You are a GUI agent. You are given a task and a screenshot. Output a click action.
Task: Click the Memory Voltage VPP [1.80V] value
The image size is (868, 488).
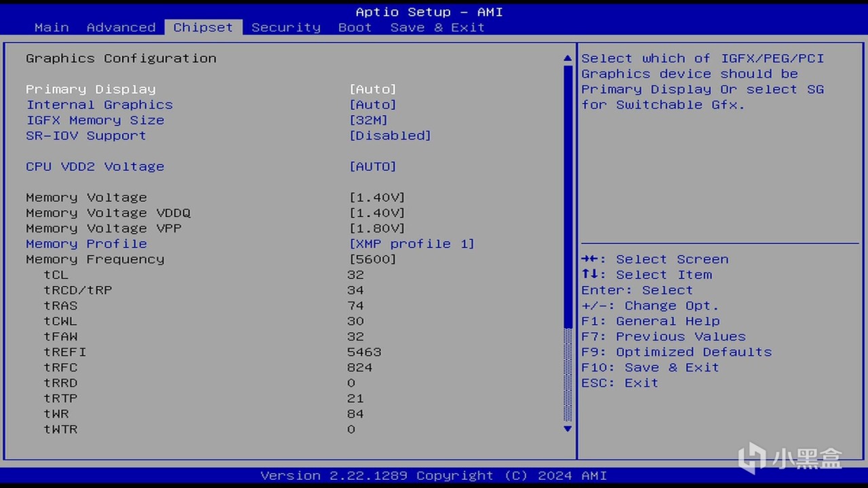pyautogui.click(x=377, y=228)
